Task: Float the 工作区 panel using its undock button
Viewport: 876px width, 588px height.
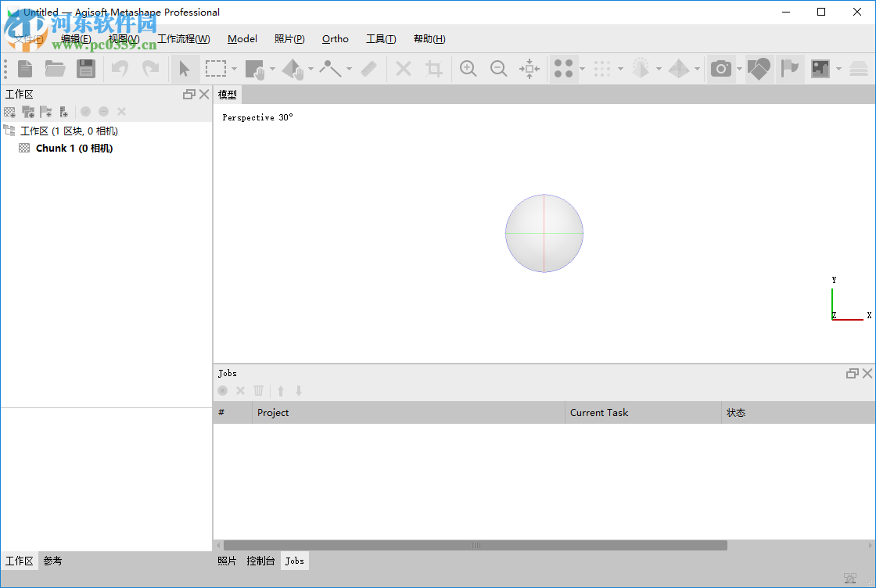Action: click(188, 94)
